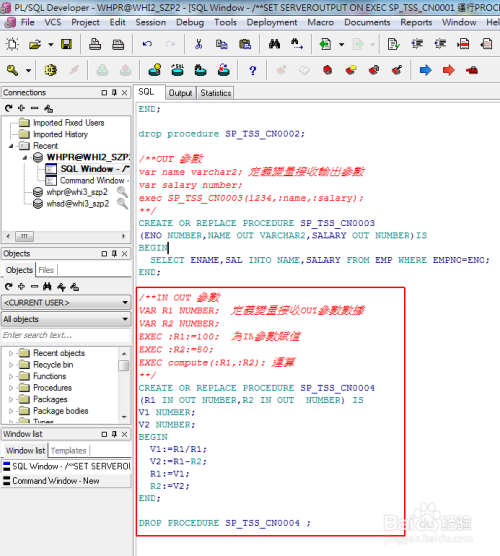Open the dropdown arrow beside Open folder
This screenshot has width=500, height=556.
click(51, 45)
